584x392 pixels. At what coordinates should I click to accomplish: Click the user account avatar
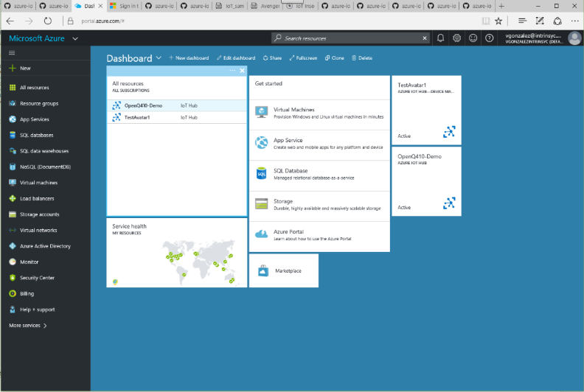pyautogui.click(x=574, y=38)
